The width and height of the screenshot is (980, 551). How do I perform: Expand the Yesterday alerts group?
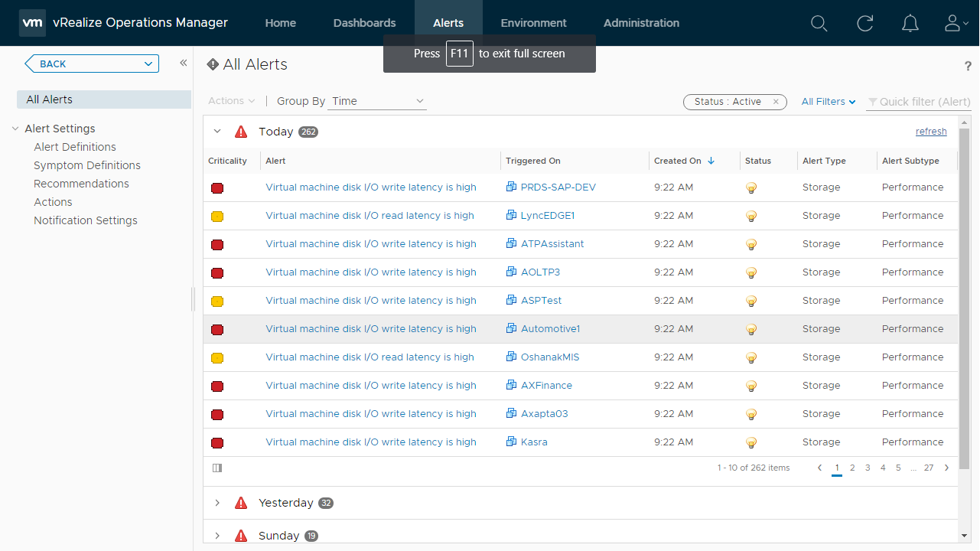[x=217, y=503]
